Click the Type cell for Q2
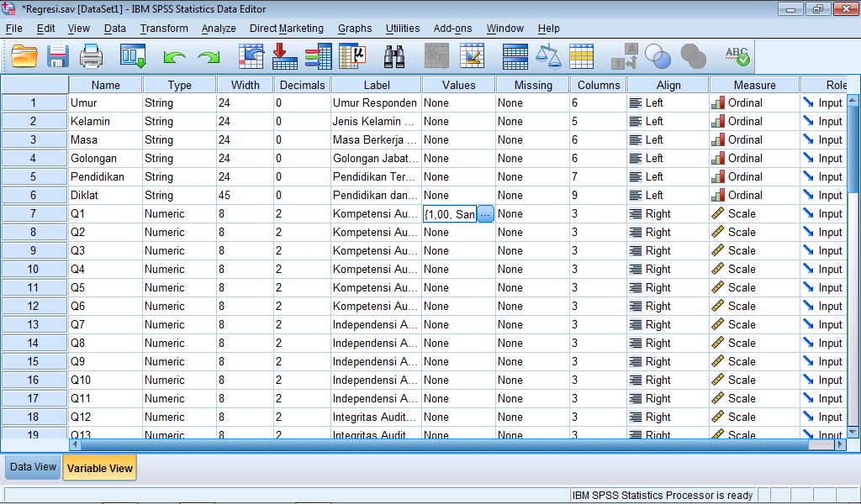The image size is (861, 504). 180,232
